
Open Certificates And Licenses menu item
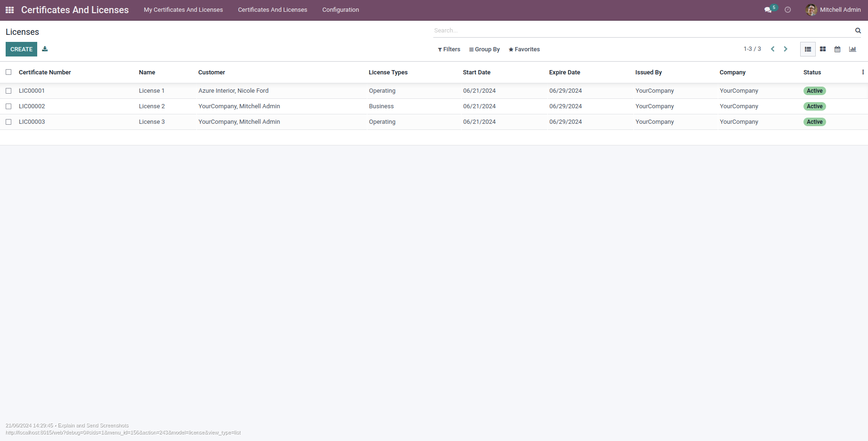[272, 10]
